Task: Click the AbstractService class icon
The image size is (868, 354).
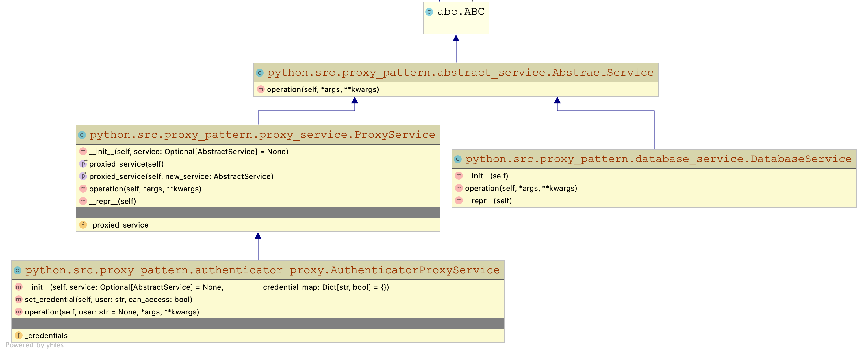Action: point(259,73)
